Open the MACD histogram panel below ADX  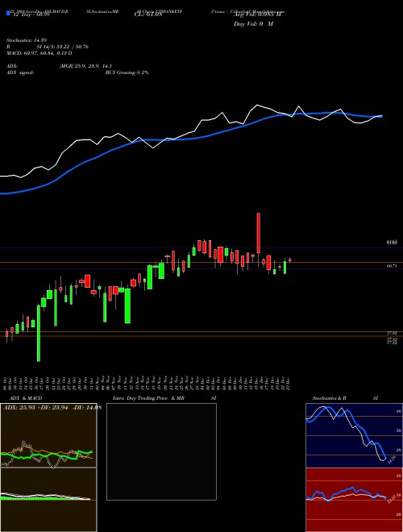(48, 500)
